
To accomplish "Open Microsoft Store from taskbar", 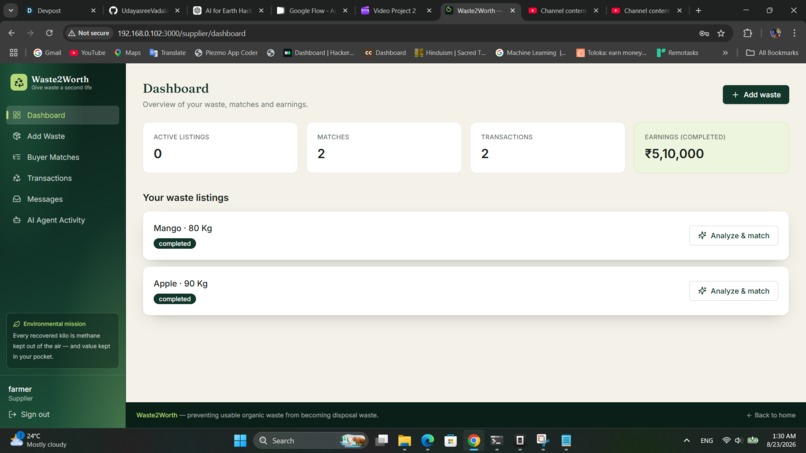I will [451, 441].
